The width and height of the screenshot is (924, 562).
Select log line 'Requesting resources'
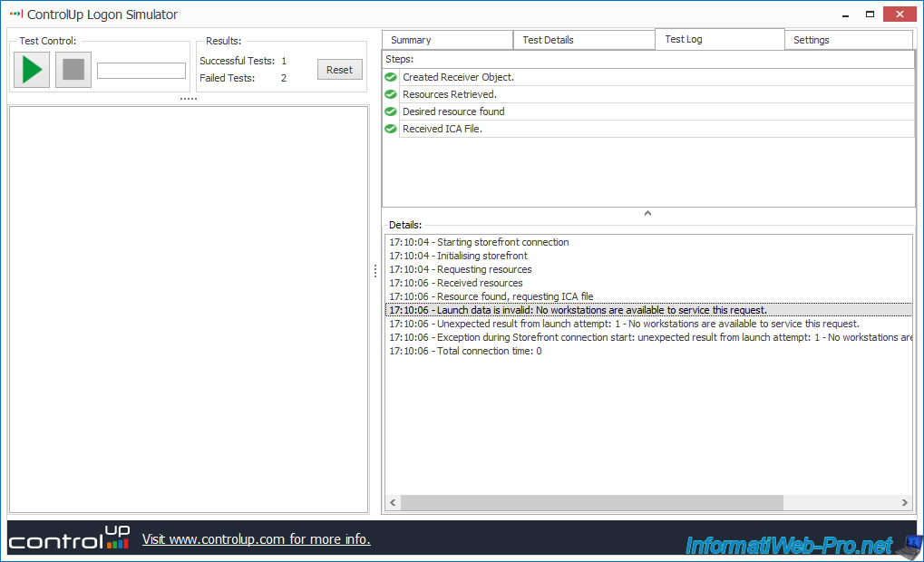pos(648,269)
